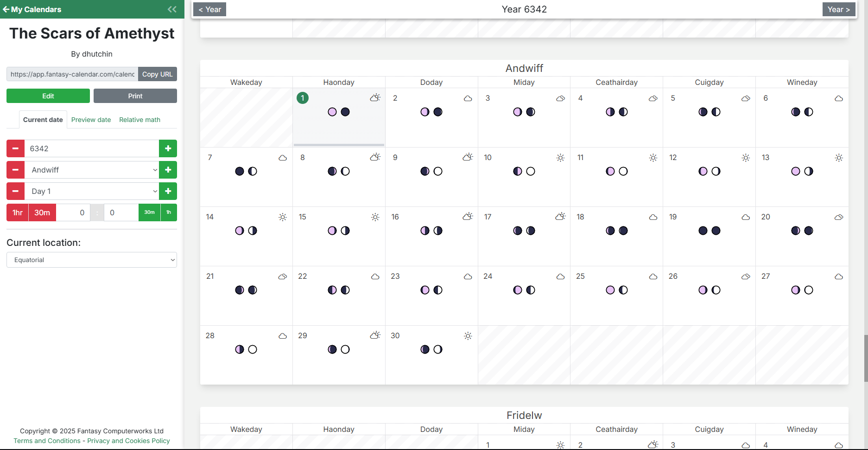868x450 pixels.
Task: Click the calendar URL text field
Action: pos(72,74)
